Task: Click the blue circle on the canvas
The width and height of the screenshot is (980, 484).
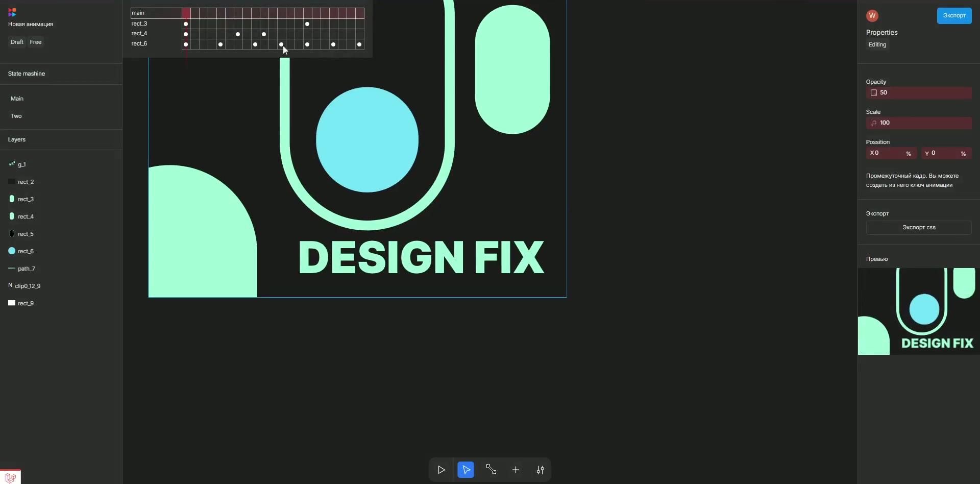Action: click(367, 139)
